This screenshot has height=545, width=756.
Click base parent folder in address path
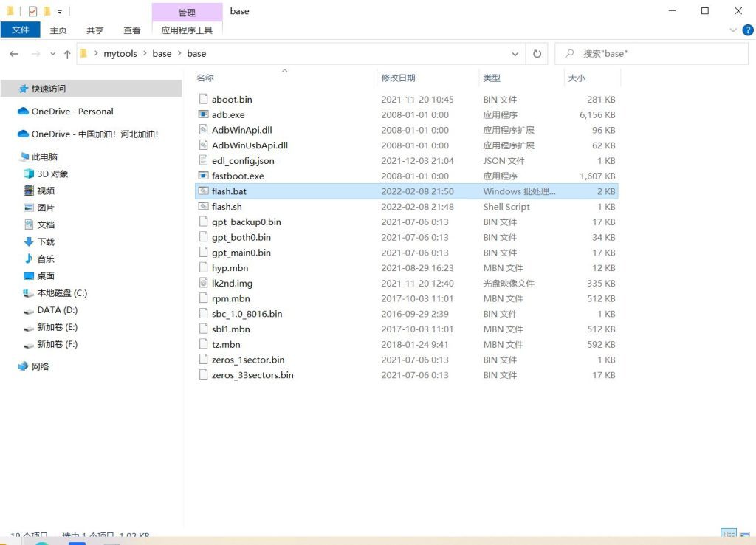[x=162, y=53]
